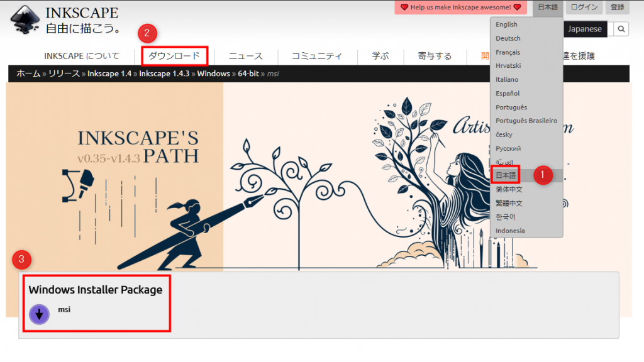Screen dimensions: 644x362
Task: Click the 登録 register button
Action: tap(617, 8)
